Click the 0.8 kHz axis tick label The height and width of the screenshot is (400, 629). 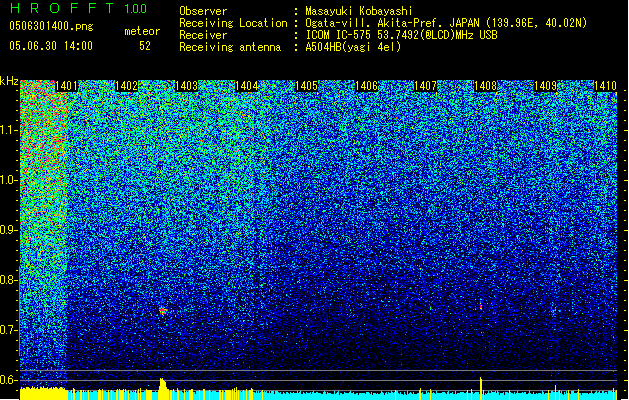[9, 280]
